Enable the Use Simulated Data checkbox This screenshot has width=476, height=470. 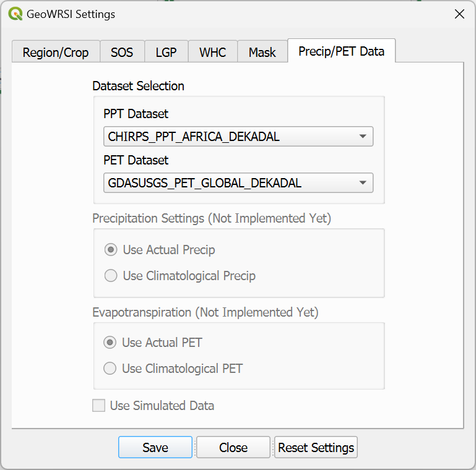(x=98, y=406)
